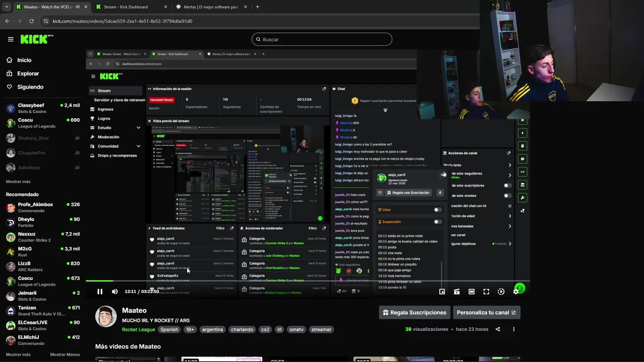The height and width of the screenshot is (362, 644).
Task: Select the Spanish tag
Action: [169, 329]
